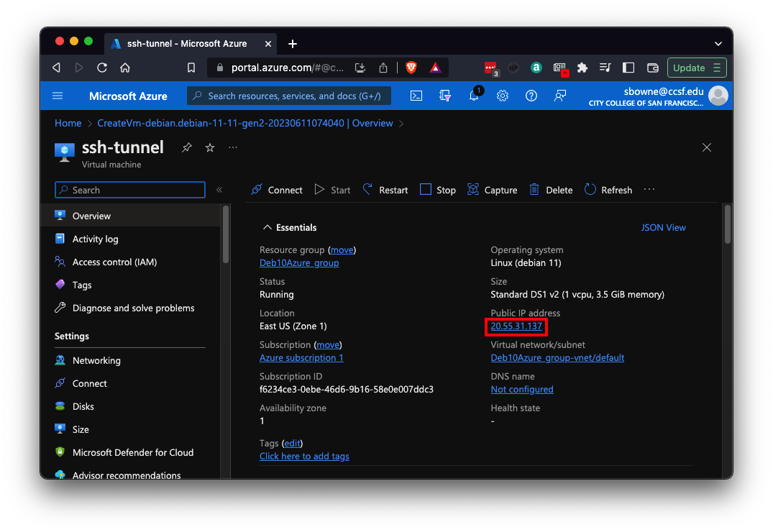Restart the virtual machine
The width and height of the screenshot is (773, 532).
tap(385, 190)
